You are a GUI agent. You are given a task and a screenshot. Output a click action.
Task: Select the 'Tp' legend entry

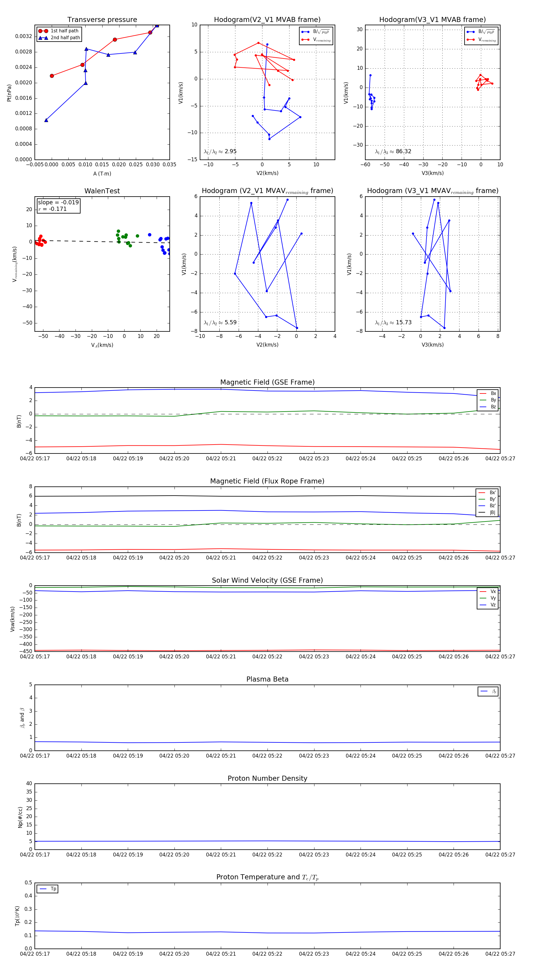click(x=48, y=889)
